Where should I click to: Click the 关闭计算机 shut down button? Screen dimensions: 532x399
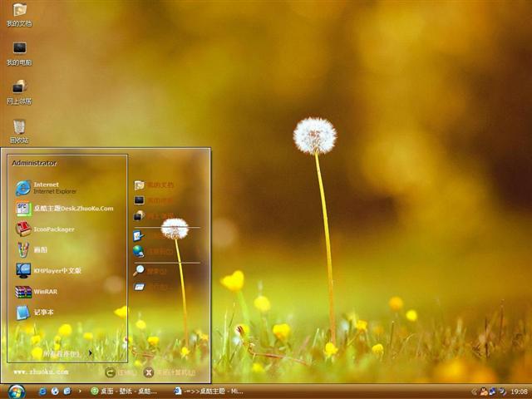(170, 372)
